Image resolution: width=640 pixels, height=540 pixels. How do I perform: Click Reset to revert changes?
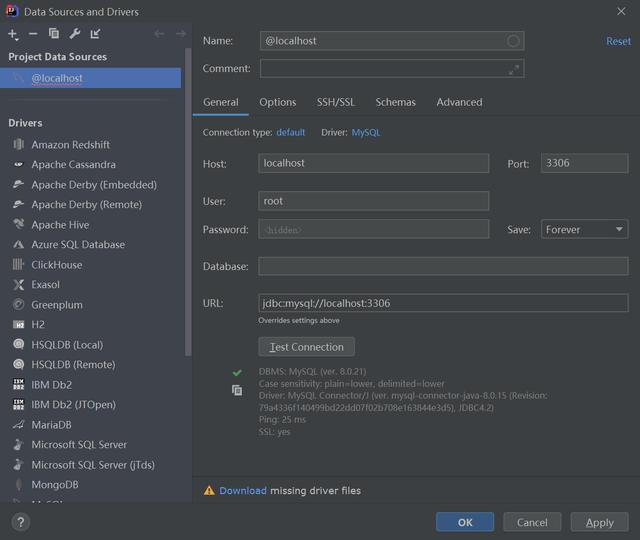618,41
